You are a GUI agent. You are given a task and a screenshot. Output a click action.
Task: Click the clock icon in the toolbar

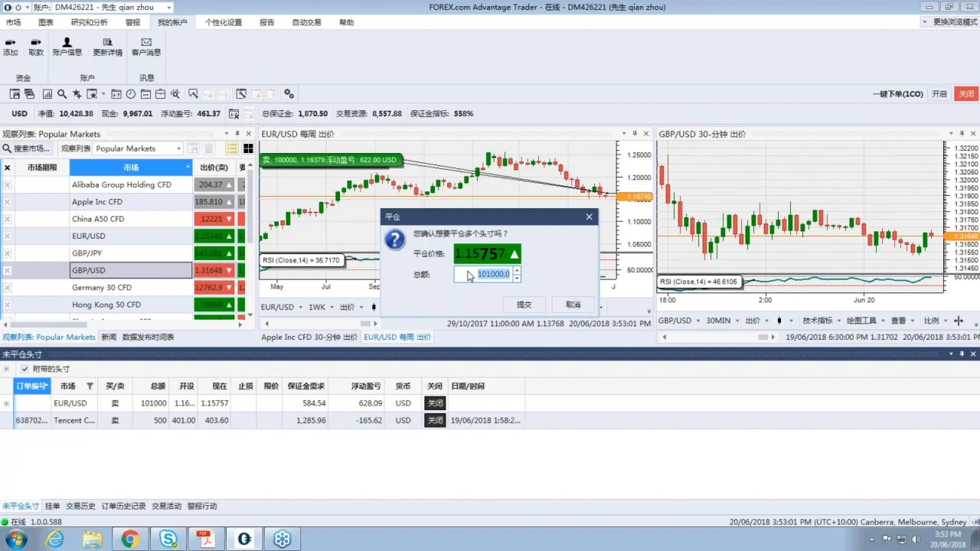tap(131, 94)
